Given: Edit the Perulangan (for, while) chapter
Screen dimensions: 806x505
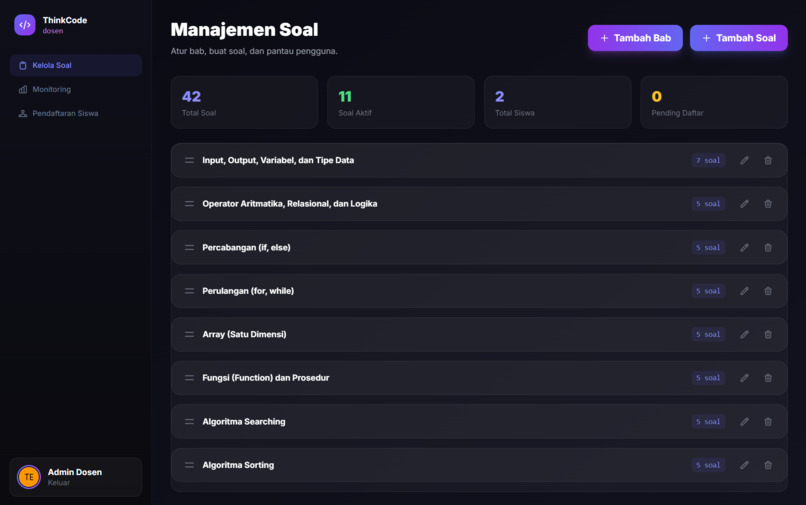Looking at the screenshot, I should pos(744,291).
